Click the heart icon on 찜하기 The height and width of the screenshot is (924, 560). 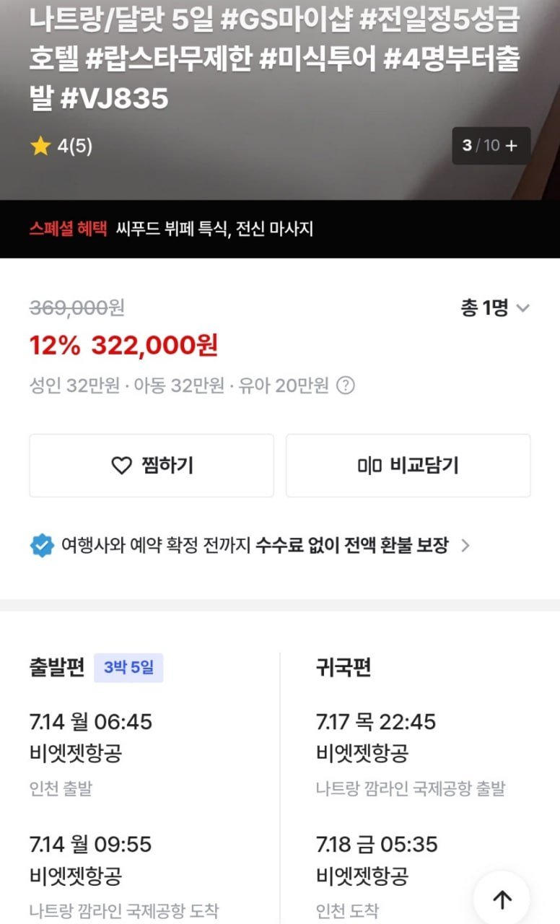[x=122, y=466]
